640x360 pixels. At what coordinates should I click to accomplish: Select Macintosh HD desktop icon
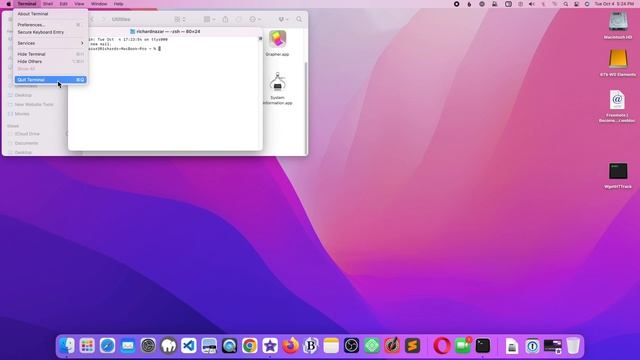tap(618, 25)
